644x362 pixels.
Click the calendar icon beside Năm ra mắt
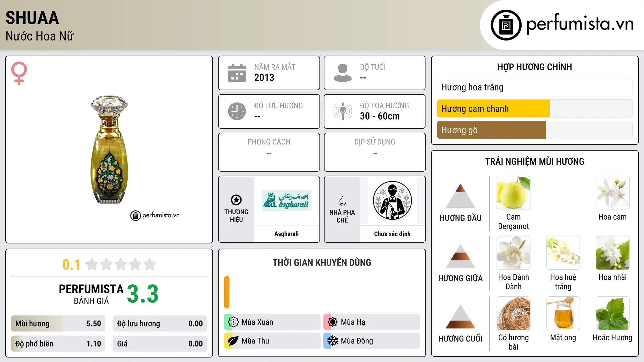pos(237,73)
